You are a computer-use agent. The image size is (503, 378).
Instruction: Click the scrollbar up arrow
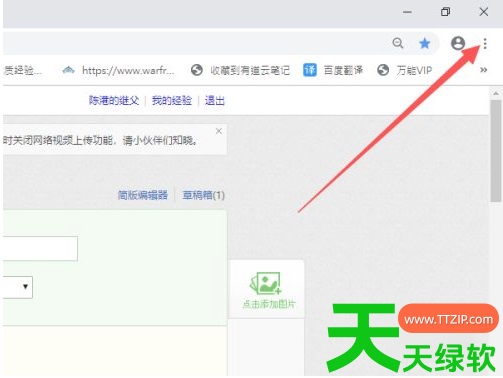496,93
